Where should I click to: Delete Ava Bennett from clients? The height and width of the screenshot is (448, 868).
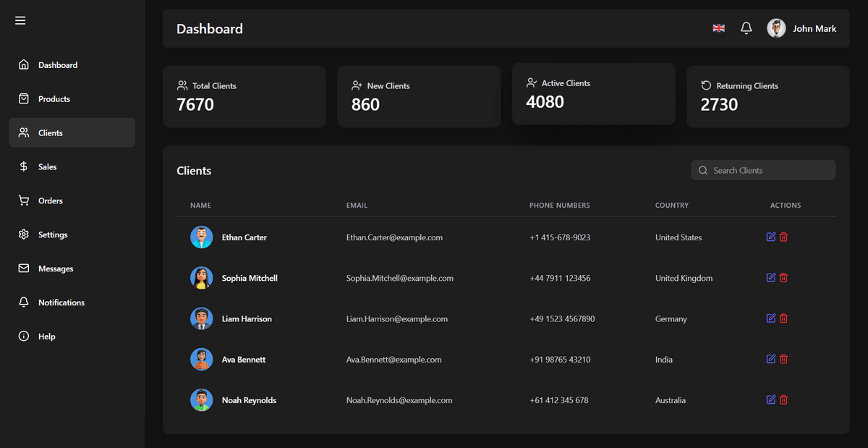783,359
